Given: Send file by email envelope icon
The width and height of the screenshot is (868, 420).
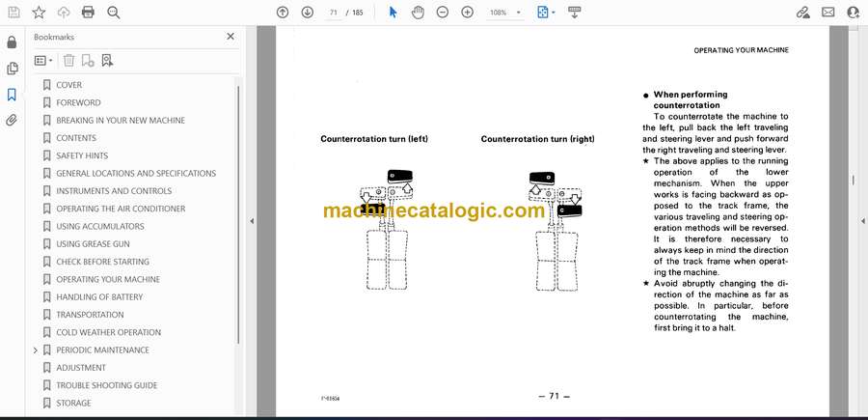Looking at the screenshot, I should point(828,13).
